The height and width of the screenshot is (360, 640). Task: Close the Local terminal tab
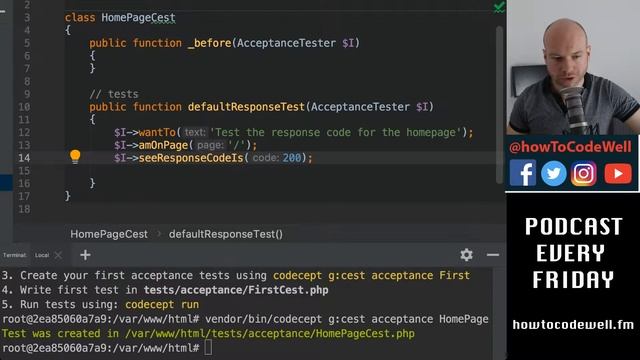click(58, 255)
